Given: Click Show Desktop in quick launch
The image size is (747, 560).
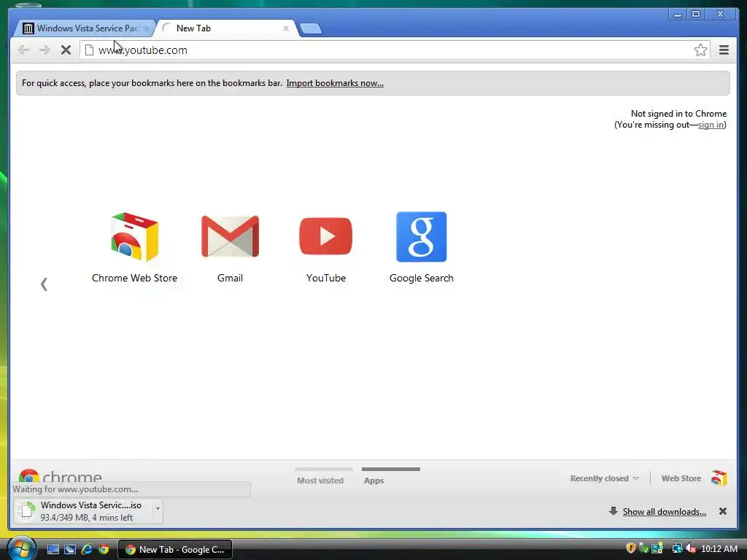Looking at the screenshot, I should click(x=53, y=549).
